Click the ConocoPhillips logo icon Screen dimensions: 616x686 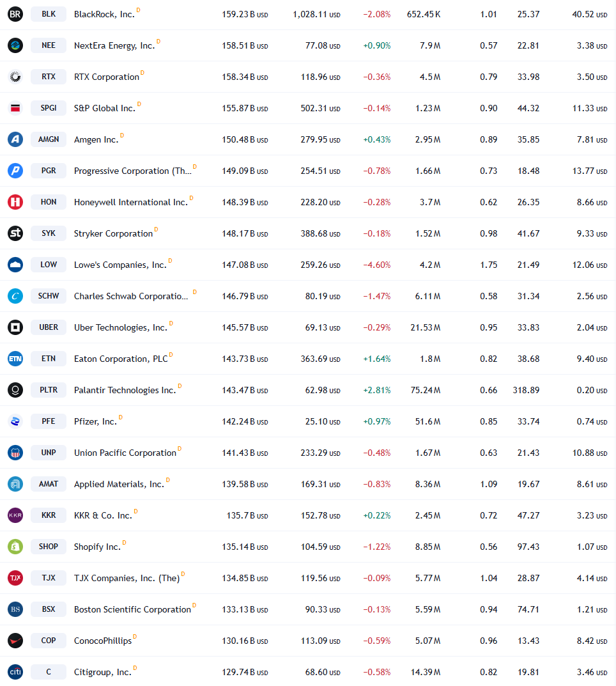(15, 641)
